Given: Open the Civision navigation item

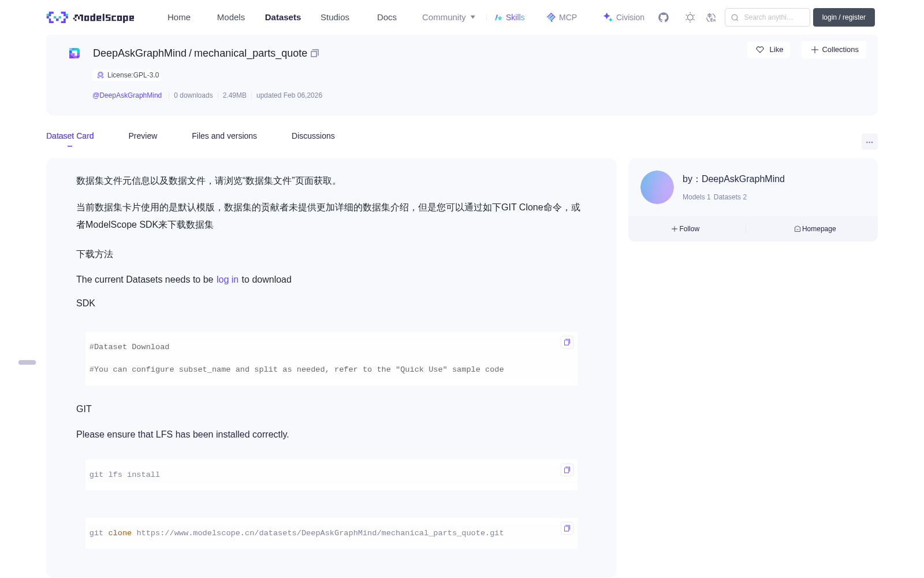Looking at the screenshot, I should pos(624,17).
